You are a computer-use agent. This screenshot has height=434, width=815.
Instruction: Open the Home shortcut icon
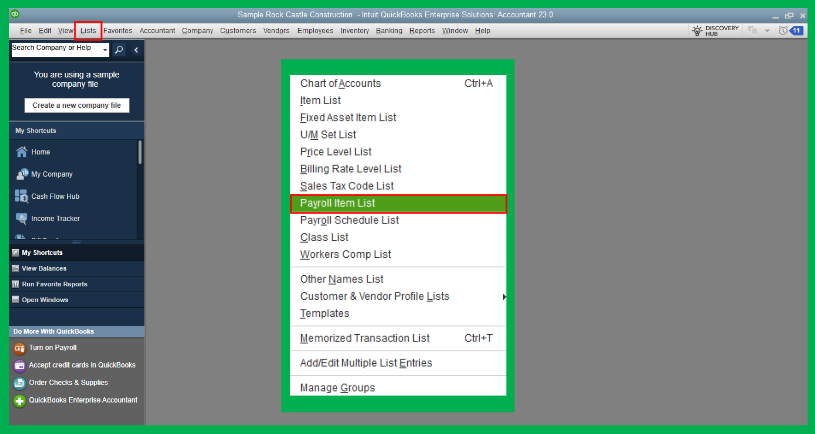pyautogui.click(x=21, y=152)
